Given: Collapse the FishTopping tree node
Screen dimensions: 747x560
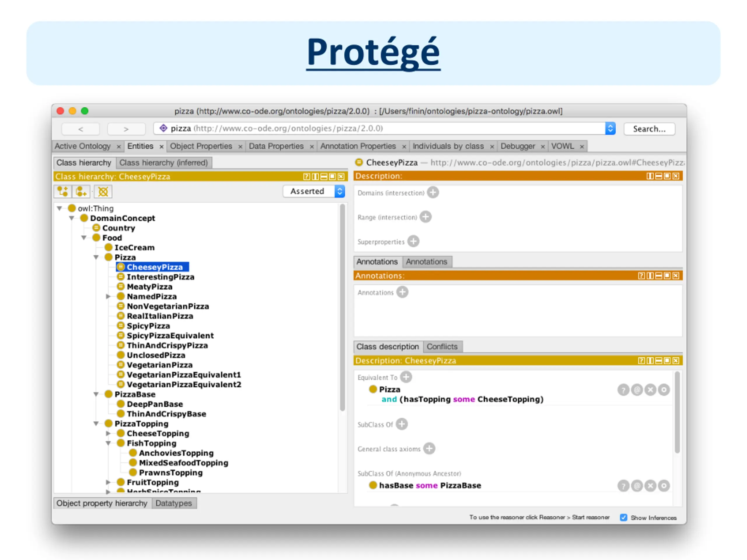Looking at the screenshot, I should tap(108, 443).
